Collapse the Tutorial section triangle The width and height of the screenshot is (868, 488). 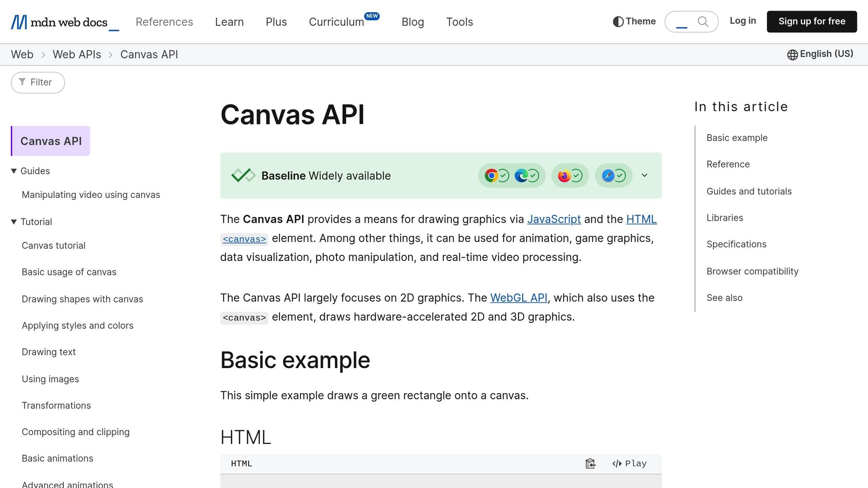[14, 222]
